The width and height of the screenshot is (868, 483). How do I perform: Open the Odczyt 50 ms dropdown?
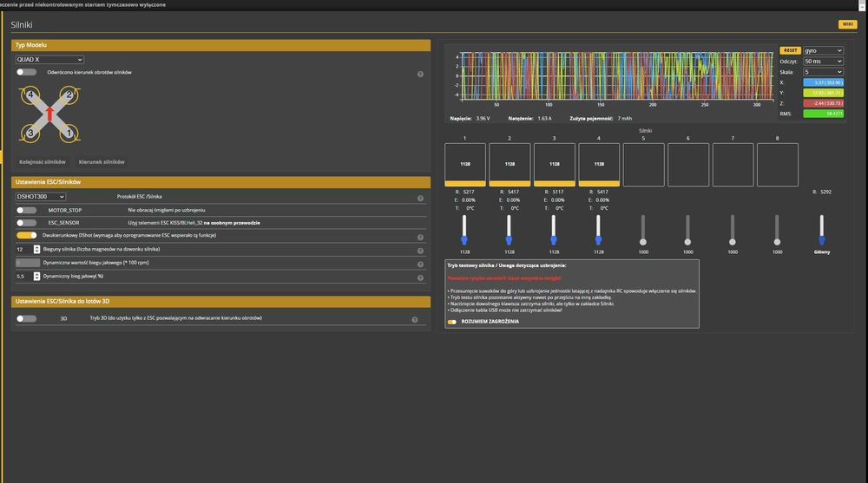tap(823, 62)
